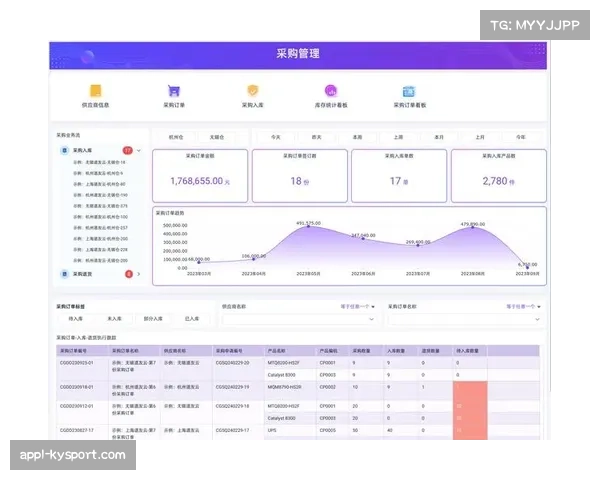Click the 采购退货 tree node icon
This screenshot has height=480, width=600.
coord(66,273)
